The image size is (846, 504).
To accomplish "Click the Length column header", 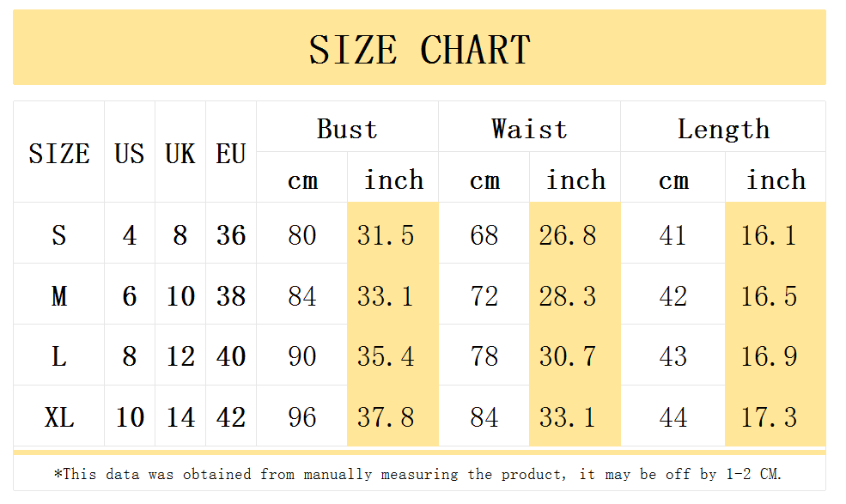I will 723,127.
